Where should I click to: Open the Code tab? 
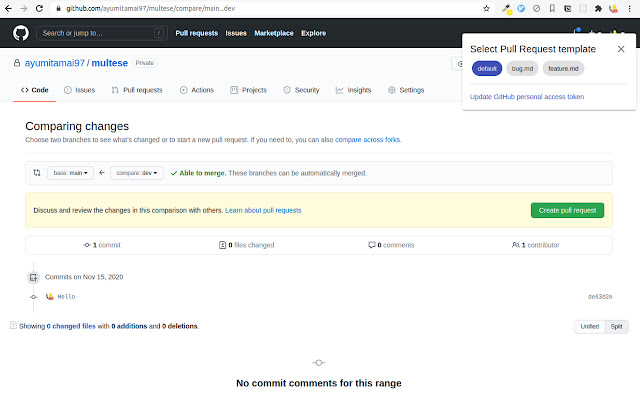(x=35, y=90)
